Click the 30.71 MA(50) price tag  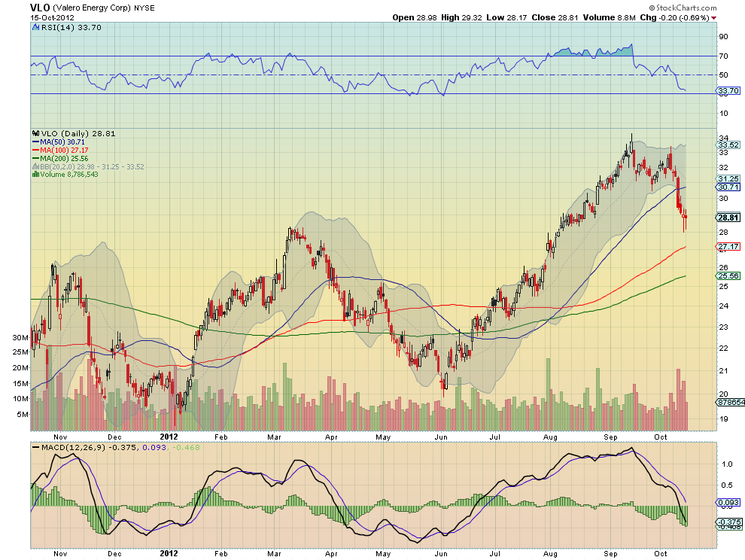tap(728, 187)
